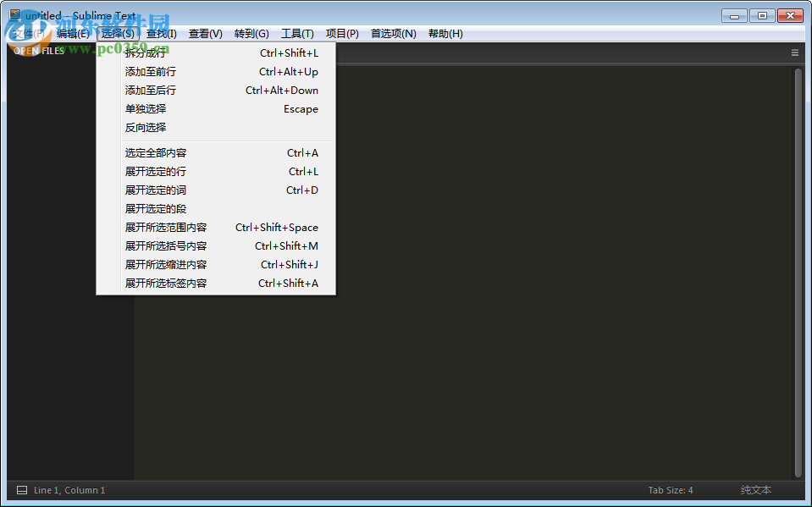The width and height of the screenshot is (812, 507).
Task: Choose 反向选择 in the selection menu
Action: pos(146,127)
